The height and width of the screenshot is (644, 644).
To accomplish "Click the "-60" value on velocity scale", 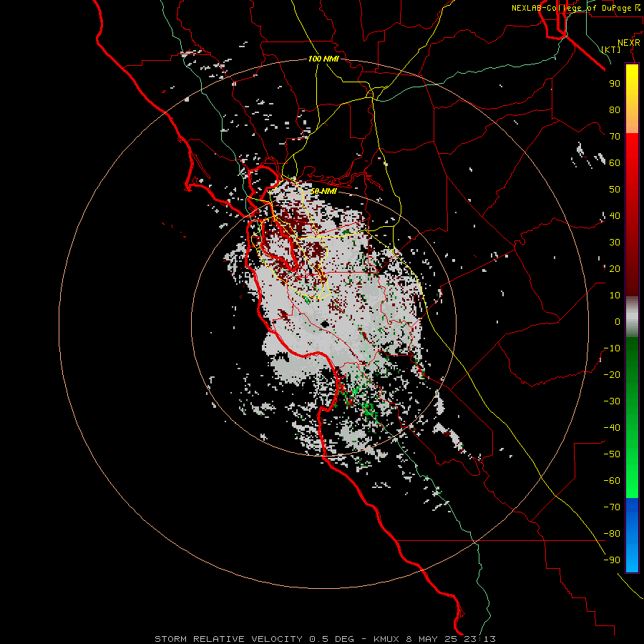I will (x=612, y=481).
